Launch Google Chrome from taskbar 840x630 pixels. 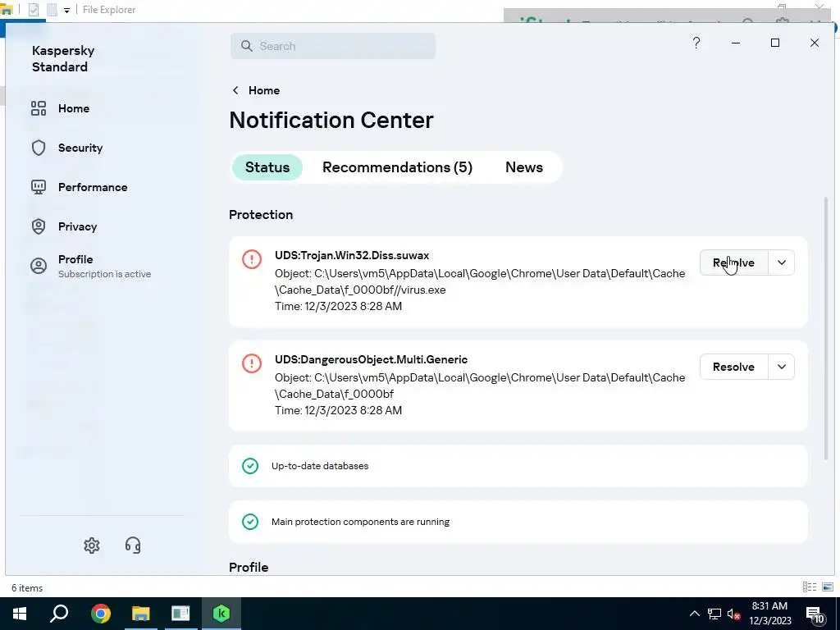point(101,614)
